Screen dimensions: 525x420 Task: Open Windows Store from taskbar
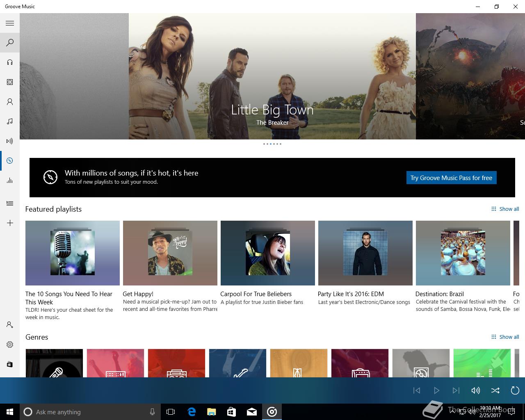pos(232,412)
